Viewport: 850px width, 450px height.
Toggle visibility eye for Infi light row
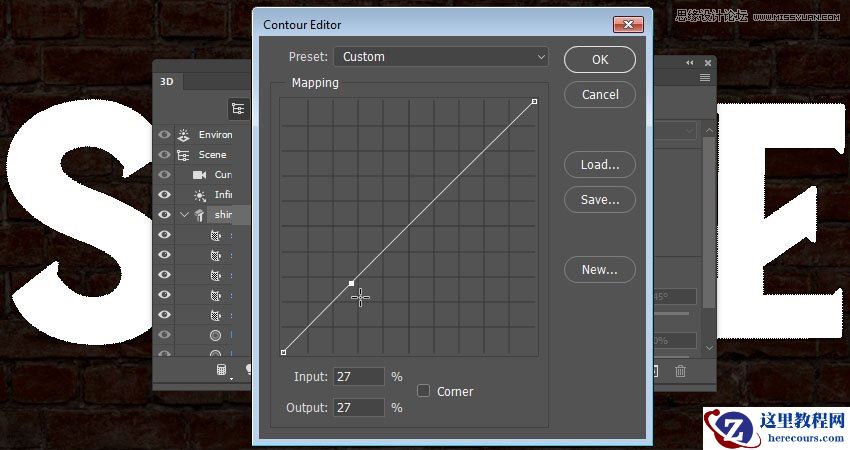pyautogui.click(x=164, y=195)
